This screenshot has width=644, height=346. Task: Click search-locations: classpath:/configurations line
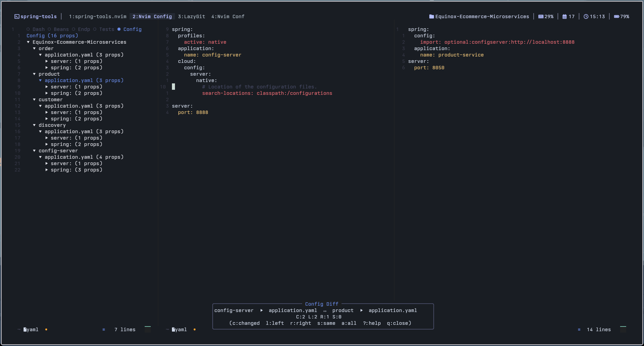267,93
